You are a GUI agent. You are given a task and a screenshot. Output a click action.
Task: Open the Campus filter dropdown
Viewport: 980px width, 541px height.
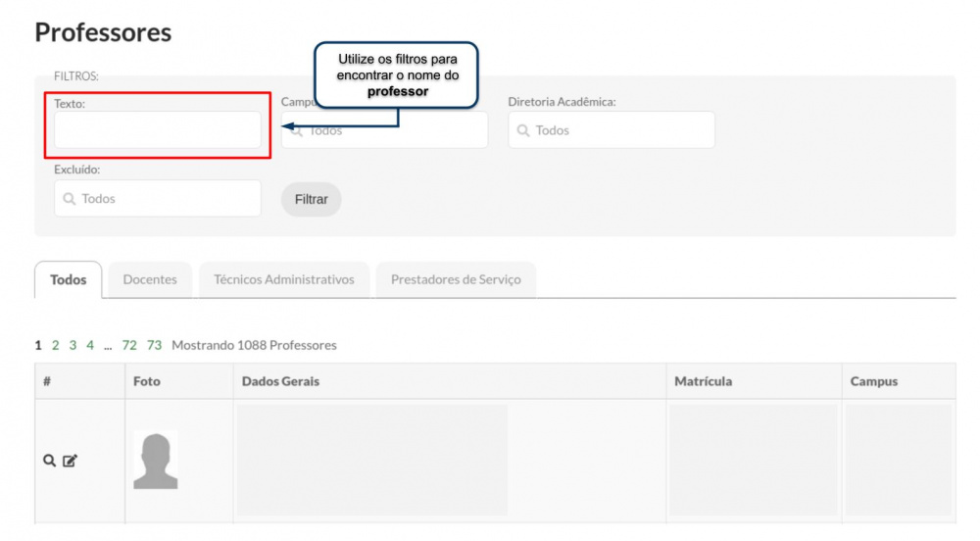coord(384,130)
